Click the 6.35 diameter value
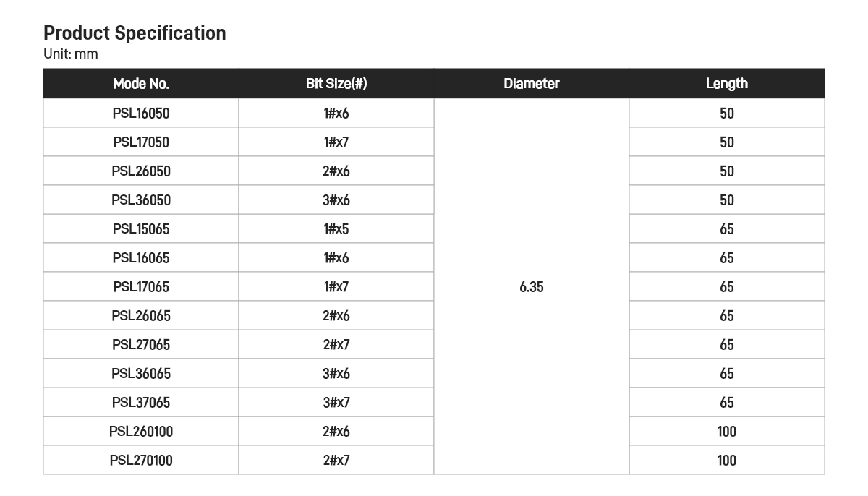This screenshot has height=496, width=868. pyautogui.click(x=532, y=287)
